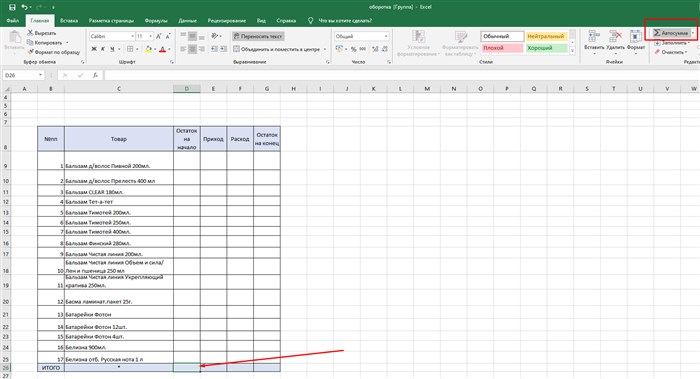Apply the Нейтральный cell style
The image size is (700, 379).
(x=546, y=36)
